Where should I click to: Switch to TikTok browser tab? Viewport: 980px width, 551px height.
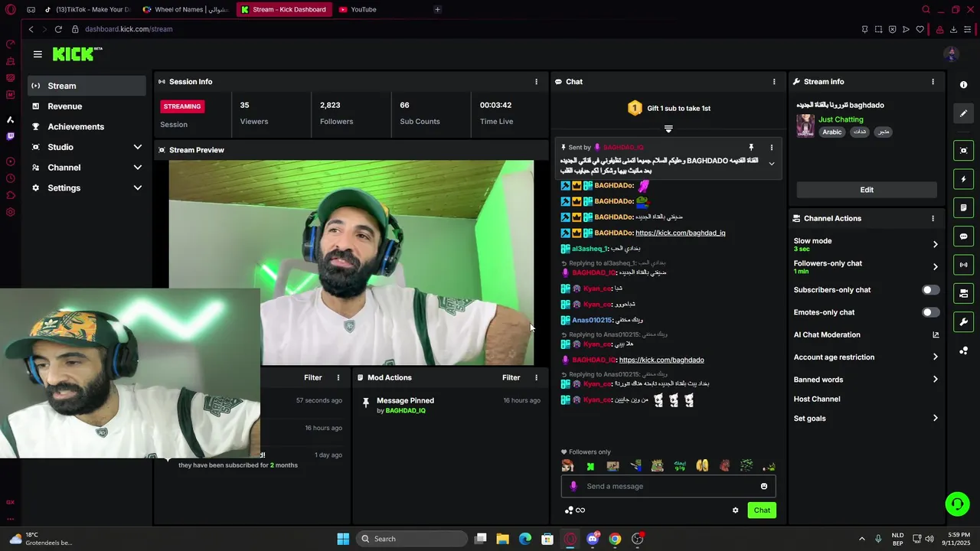pos(88,9)
